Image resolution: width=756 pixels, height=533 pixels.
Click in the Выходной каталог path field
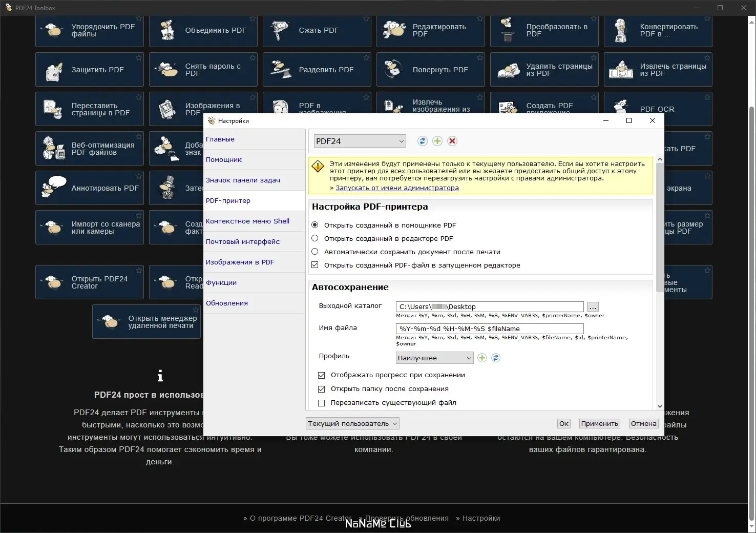pyautogui.click(x=490, y=306)
